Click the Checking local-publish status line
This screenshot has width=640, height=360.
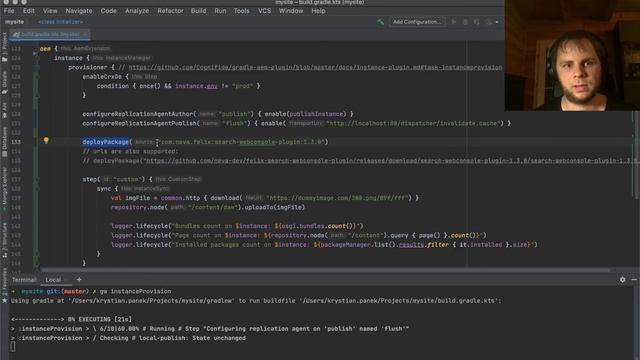coord(128,338)
